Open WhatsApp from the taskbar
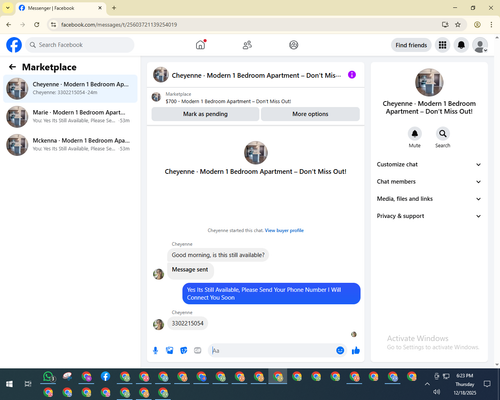The image size is (500, 400). (48, 376)
